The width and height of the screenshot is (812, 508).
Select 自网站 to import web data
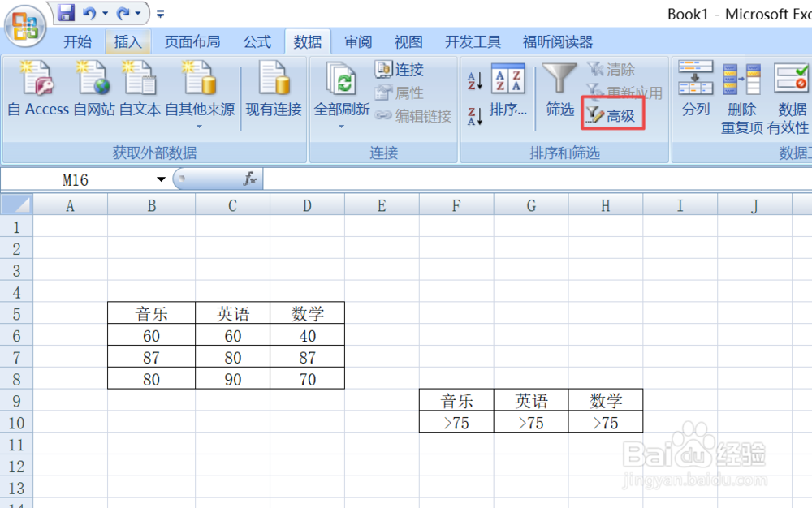[x=92, y=91]
